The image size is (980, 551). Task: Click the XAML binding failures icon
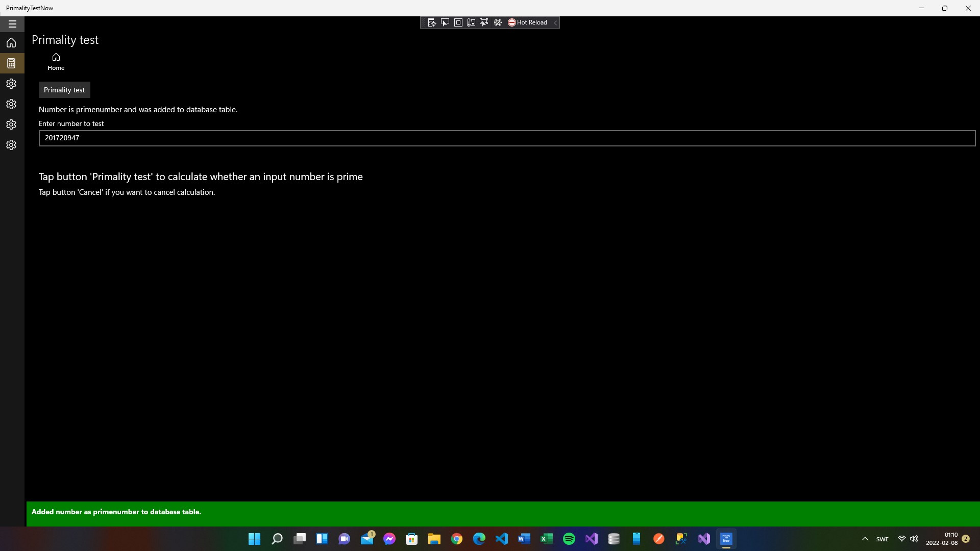pos(498,22)
